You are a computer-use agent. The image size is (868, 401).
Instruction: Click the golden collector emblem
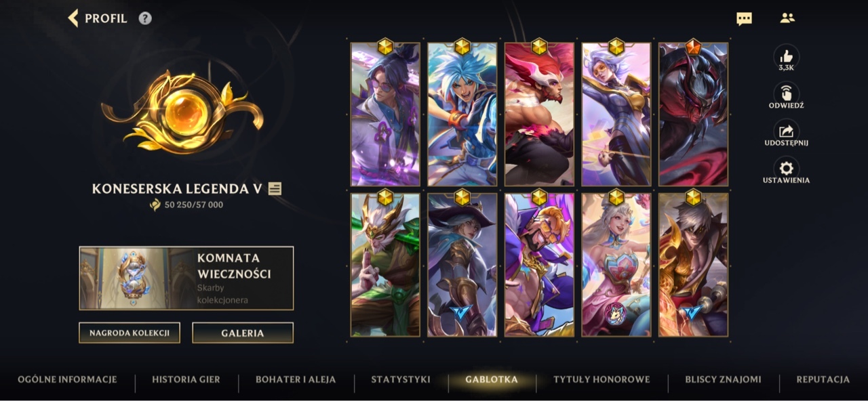tap(182, 111)
